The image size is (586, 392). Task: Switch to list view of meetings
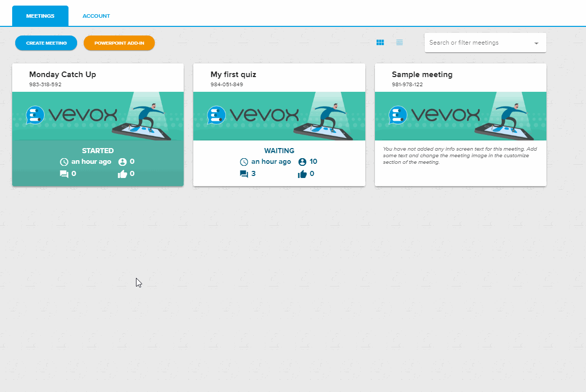(x=399, y=43)
